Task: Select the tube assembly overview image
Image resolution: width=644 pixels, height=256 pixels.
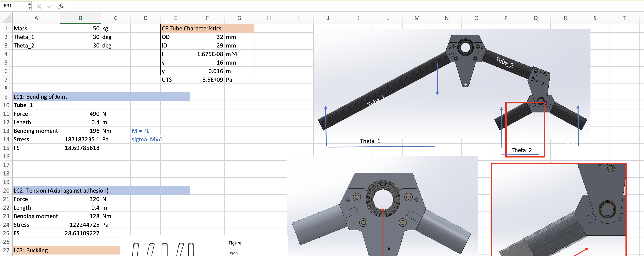Action: (x=452, y=84)
